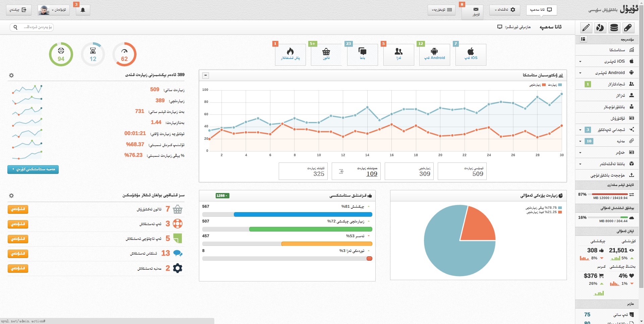This screenshot has height=324, width=644.
Task: Click the green 72% progress bar
Action: click(311, 229)
